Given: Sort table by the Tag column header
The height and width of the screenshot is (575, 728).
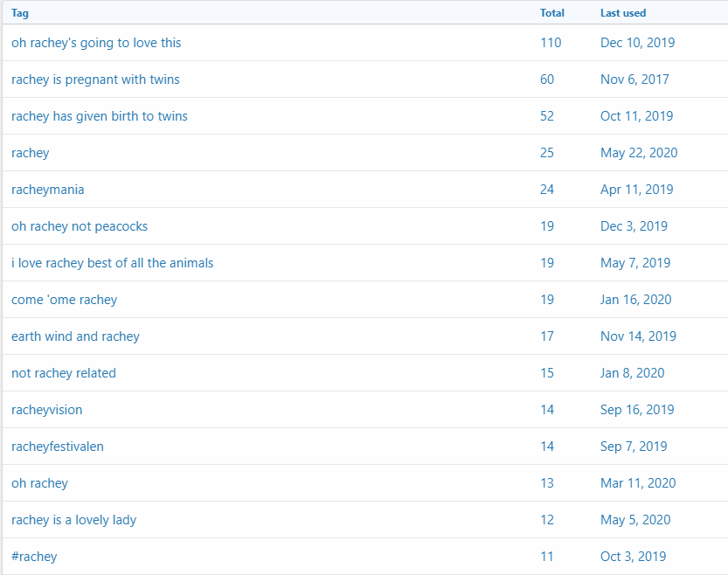Looking at the screenshot, I should pyautogui.click(x=20, y=13).
